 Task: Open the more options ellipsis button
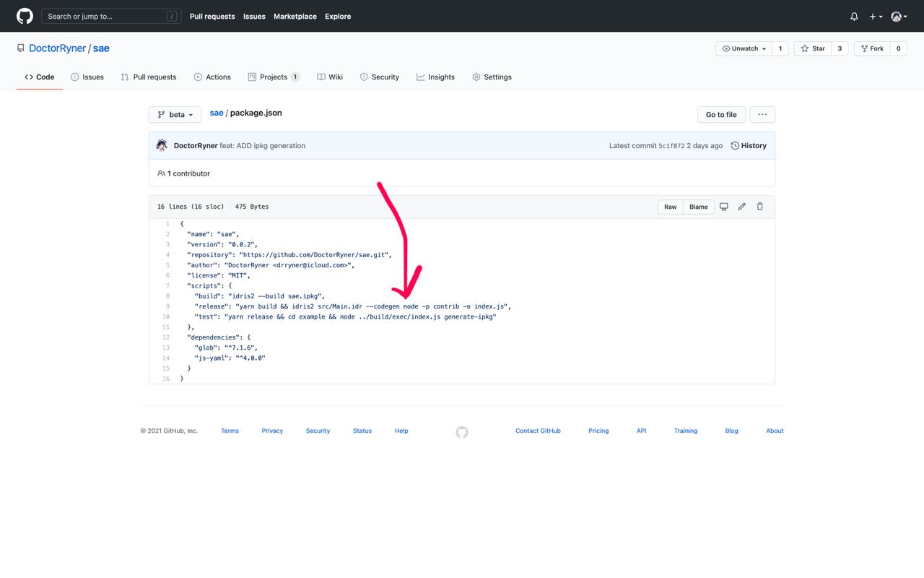click(x=762, y=115)
